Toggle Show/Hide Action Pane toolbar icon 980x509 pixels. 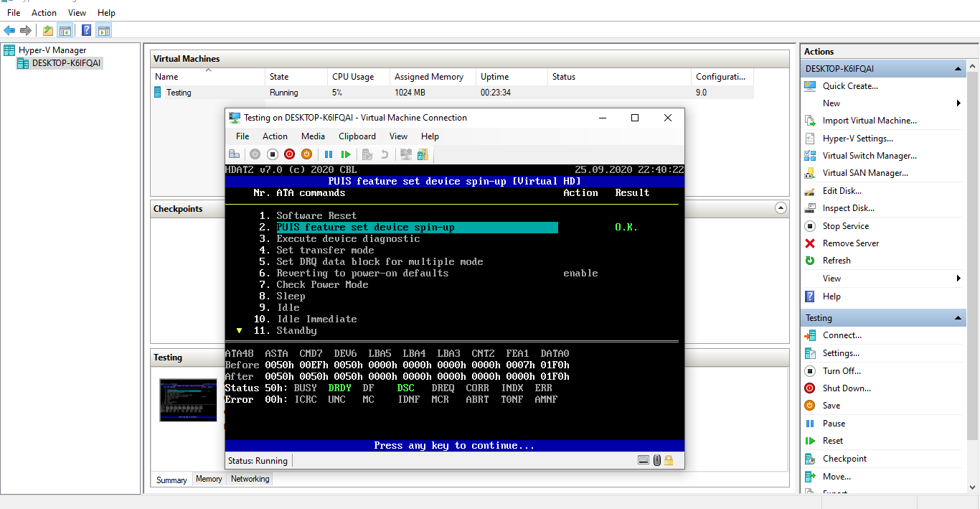(104, 30)
